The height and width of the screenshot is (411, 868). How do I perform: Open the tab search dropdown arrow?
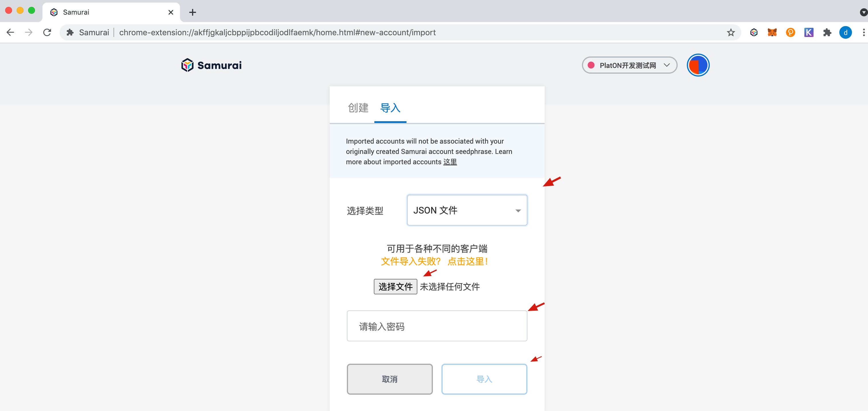coord(863,12)
